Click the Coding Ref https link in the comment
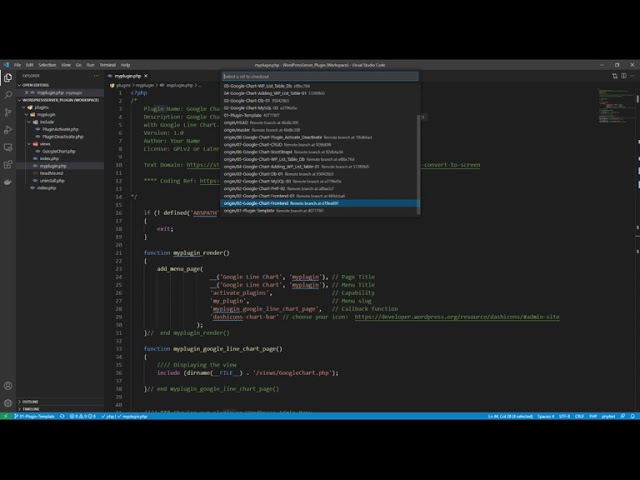This screenshot has width=640, height=480. click(209, 181)
